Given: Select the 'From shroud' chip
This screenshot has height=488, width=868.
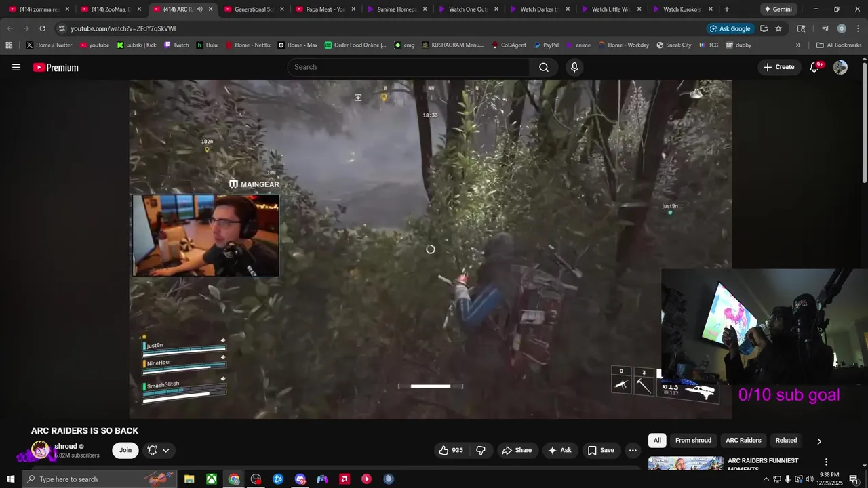Looking at the screenshot, I should click(x=693, y=441).
